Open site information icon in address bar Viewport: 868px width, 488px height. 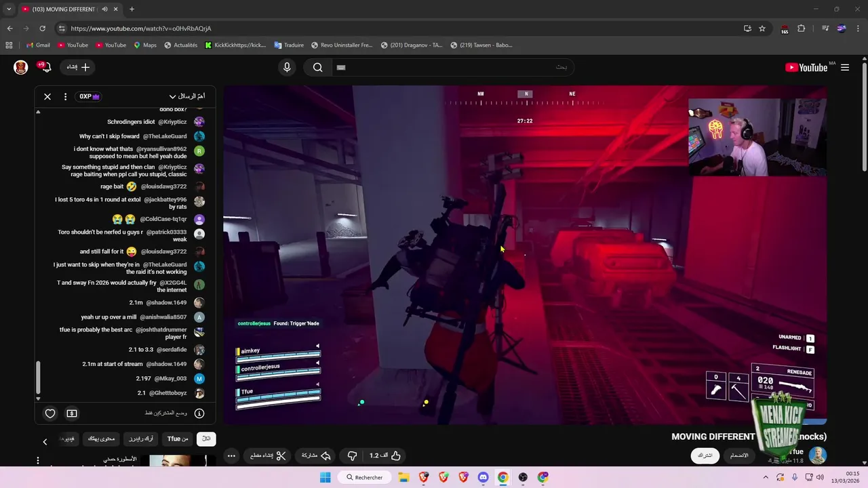pyautogui.click(x=62, y=28)
